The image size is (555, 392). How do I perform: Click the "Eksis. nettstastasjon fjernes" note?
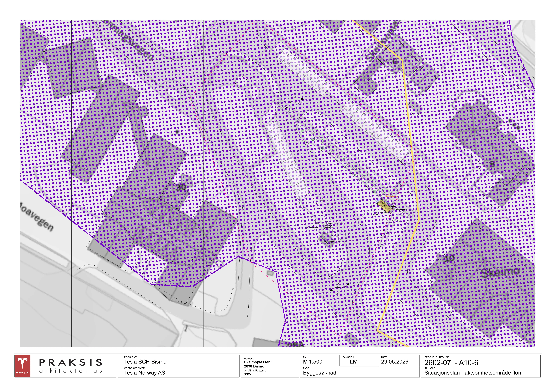[x=381, y=213]
